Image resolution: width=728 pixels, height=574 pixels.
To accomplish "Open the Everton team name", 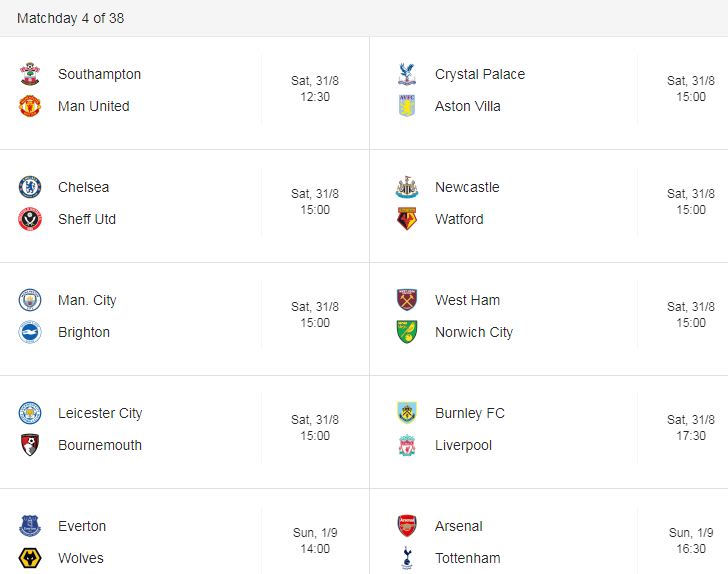I will click(x=82, y=526).
